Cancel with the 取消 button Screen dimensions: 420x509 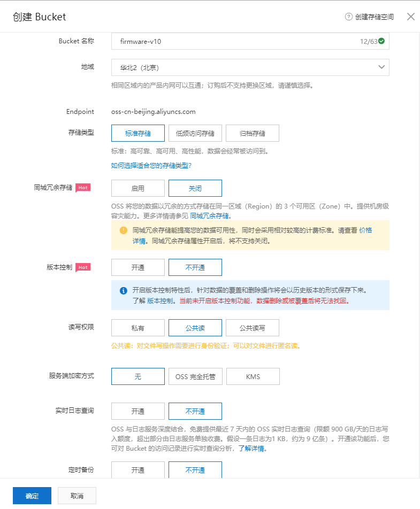pos(77,496)
